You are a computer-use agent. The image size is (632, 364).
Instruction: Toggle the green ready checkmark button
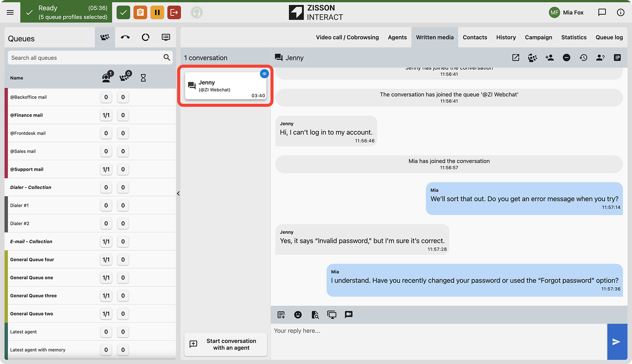(x=123, y=12)
